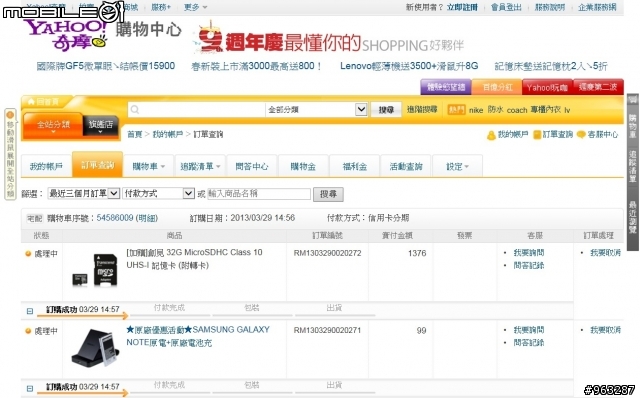Click the purple 搶除慾望總 promo tab
The width and height of the screenshot is (640, 398).
pos(446,87)
